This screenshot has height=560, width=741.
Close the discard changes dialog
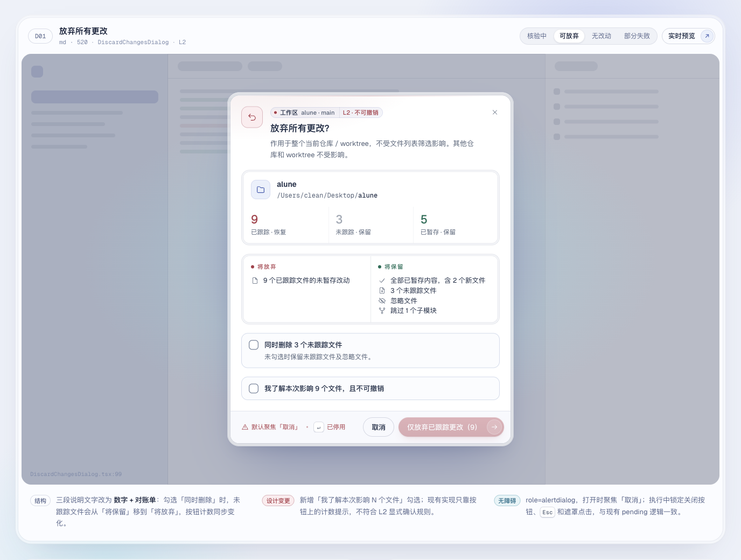495,113
